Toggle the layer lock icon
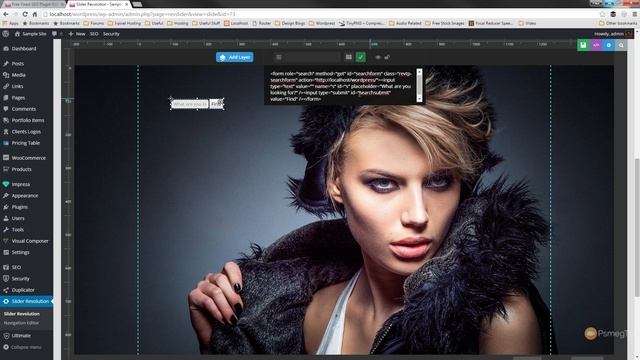The image size is (640, 360). pos(387,58)
